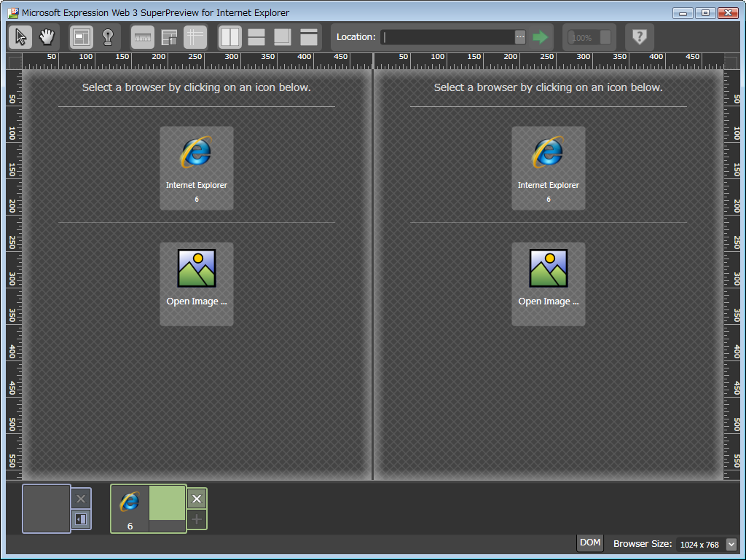
Task: Open browse button beside Location field
Action: pos(520,37)
